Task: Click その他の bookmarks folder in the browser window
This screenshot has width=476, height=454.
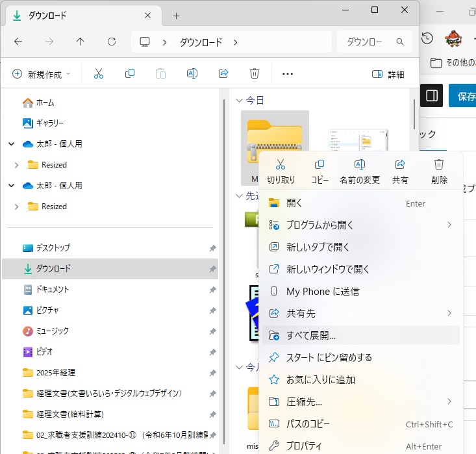Action: (x=453, y=62)
